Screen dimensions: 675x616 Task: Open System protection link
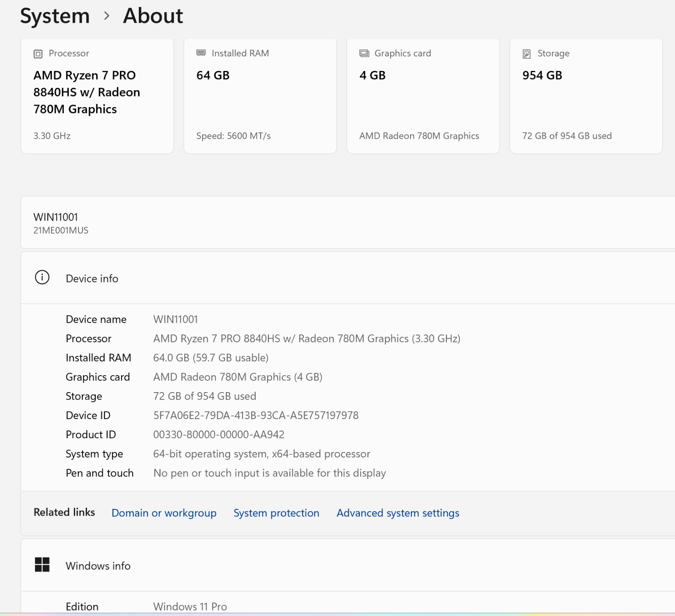point(276,513)
